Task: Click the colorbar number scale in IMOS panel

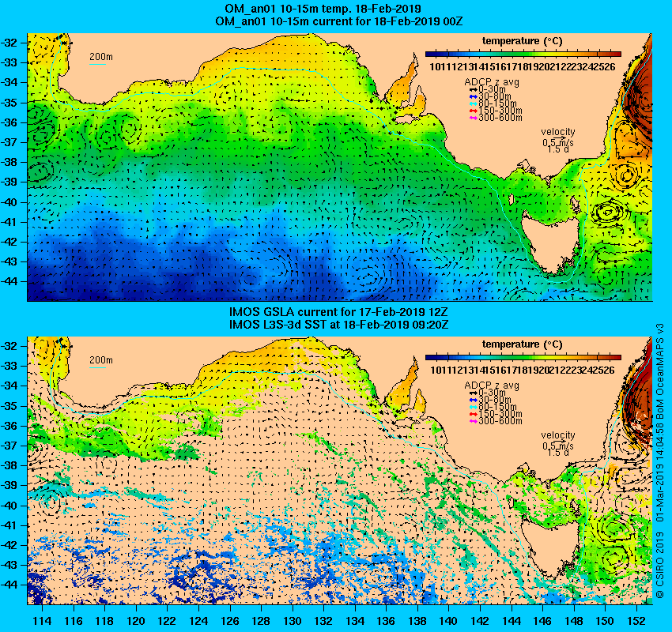Action: tap(523, 371)
